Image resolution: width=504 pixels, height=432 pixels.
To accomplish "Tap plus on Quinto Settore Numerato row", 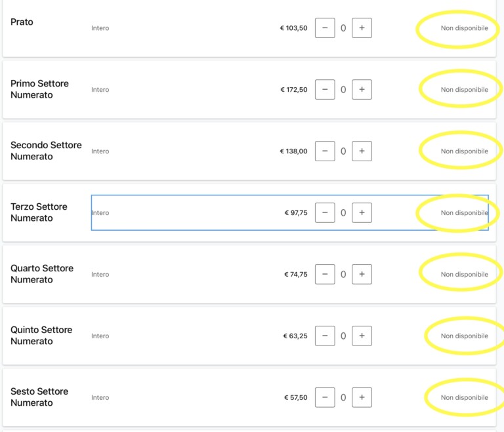I will 362,336.
